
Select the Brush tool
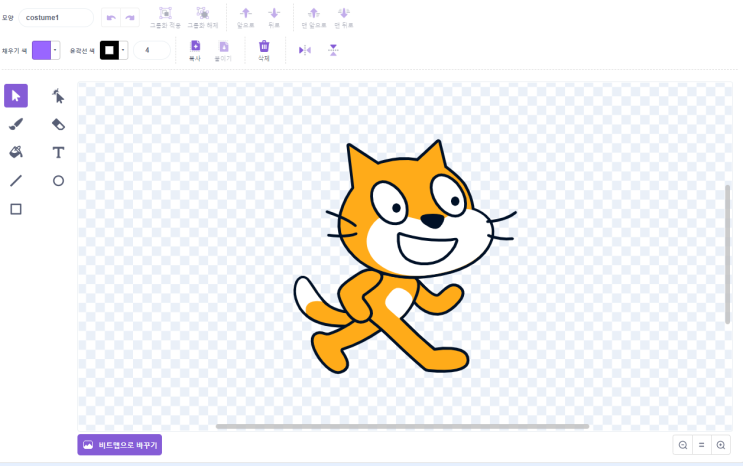(x=16, y=124)
